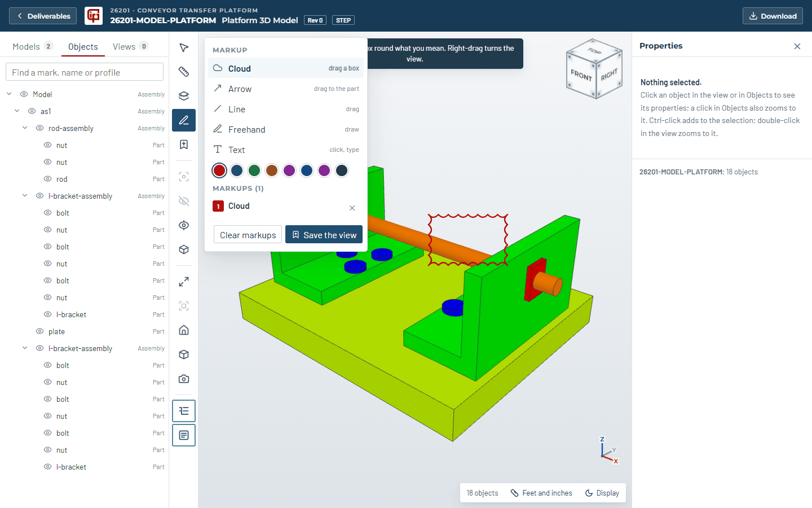812x508 pixels.
Task: Select the pointer selection tool
Action: (184, 47)
